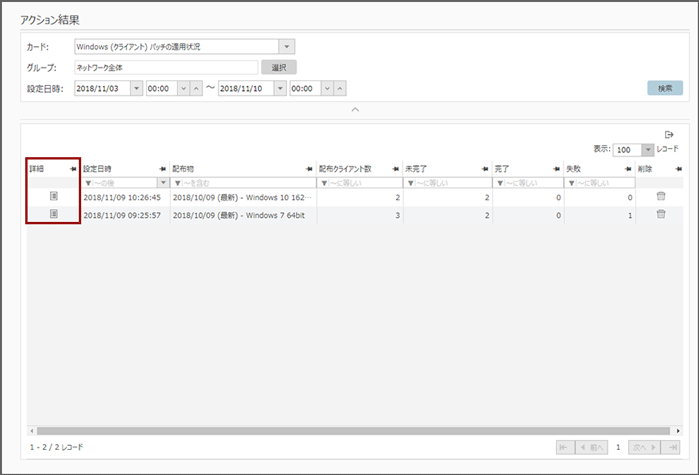Open details icon for the Windows 10 row
699x475 pixels.
click(x=54, y=198)
